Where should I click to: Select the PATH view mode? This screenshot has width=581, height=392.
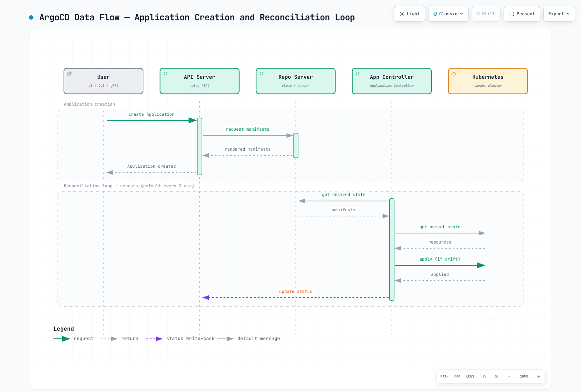(x=444, y=376)
